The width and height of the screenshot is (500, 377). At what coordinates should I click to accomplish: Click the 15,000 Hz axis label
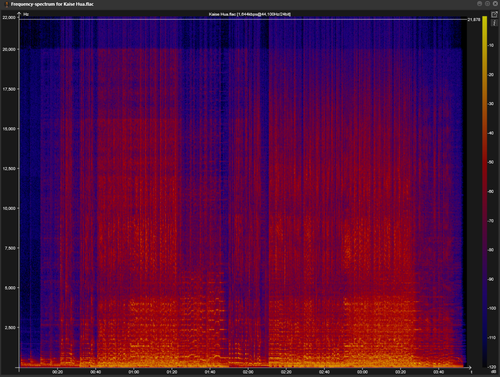click(x=9, y=129)
